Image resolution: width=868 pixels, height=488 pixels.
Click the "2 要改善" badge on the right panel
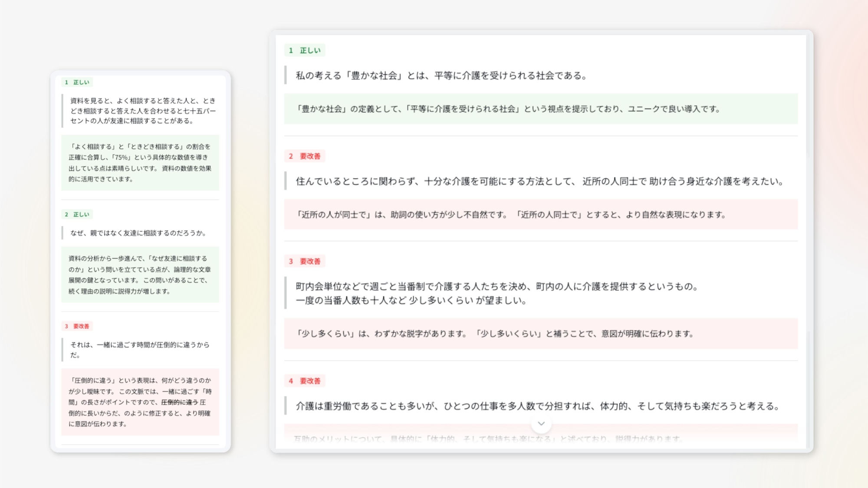tap(305, 156)
